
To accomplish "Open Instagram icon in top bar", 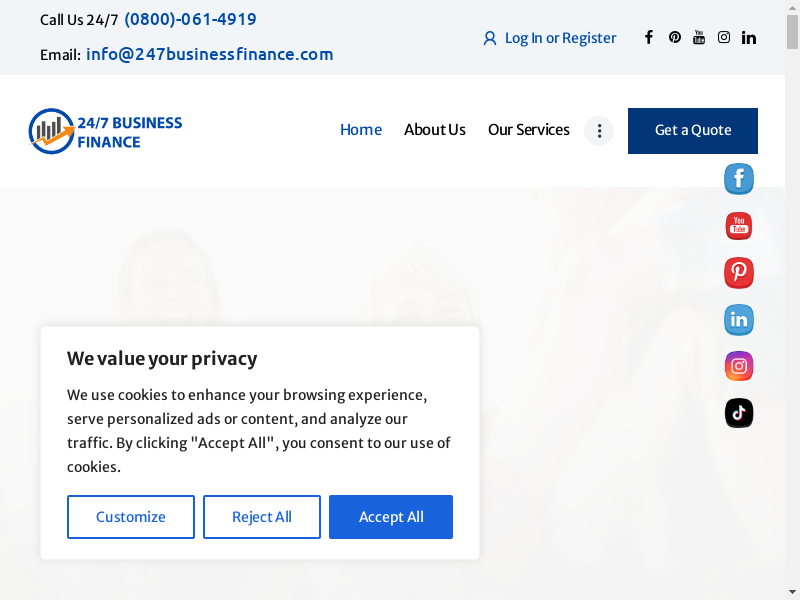I will (x=724, y=37).
